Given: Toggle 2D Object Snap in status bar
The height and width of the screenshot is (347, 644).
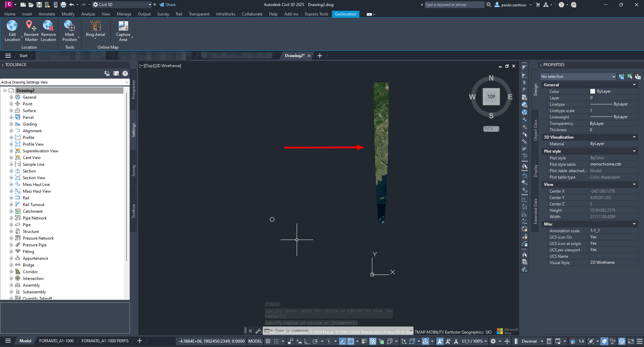Looking at the screenshot, I should pyautogui.click(x=351, y=341).
